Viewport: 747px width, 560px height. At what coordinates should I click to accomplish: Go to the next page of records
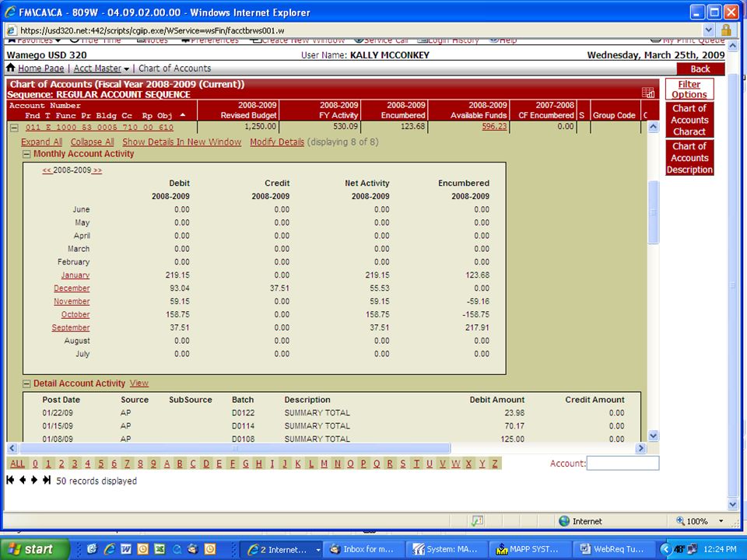coord(33,480)
